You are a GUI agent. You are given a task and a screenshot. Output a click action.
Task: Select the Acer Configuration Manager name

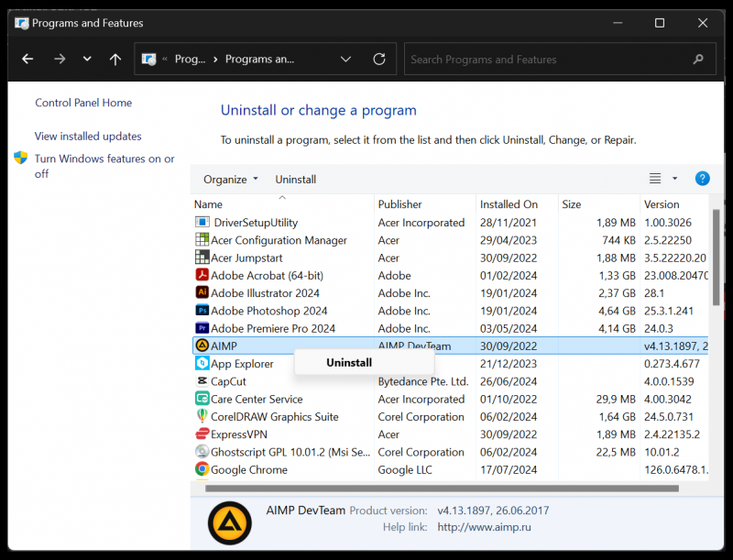coord(279,240)
